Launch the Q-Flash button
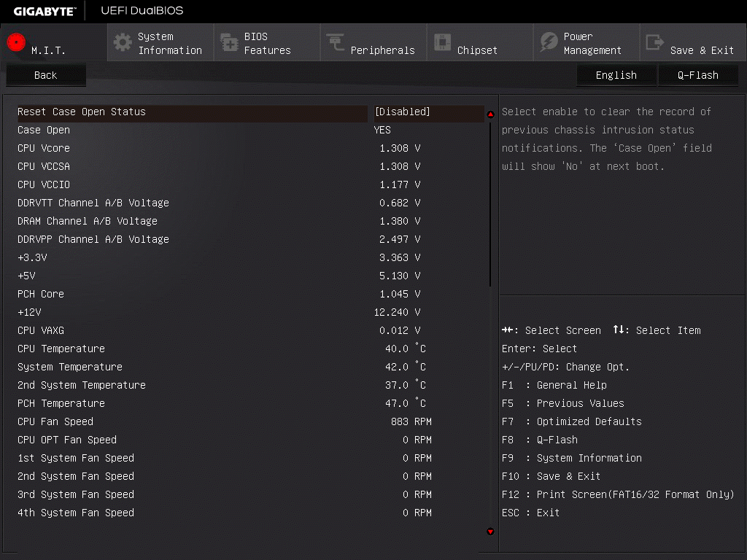Viewport: 747px width, 560px height. pyautogui.click(x=698, y=75)
